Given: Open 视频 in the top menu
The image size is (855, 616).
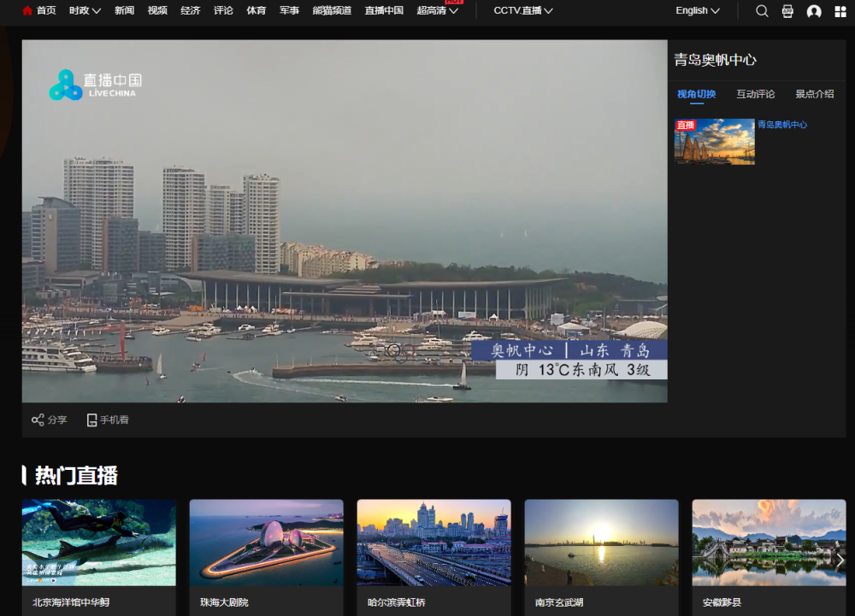Looking at the screenshot, I should click(x=157, y=10).
